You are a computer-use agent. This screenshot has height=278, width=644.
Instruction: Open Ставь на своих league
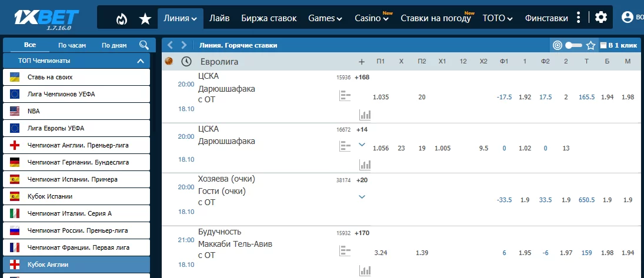[76, 77]
